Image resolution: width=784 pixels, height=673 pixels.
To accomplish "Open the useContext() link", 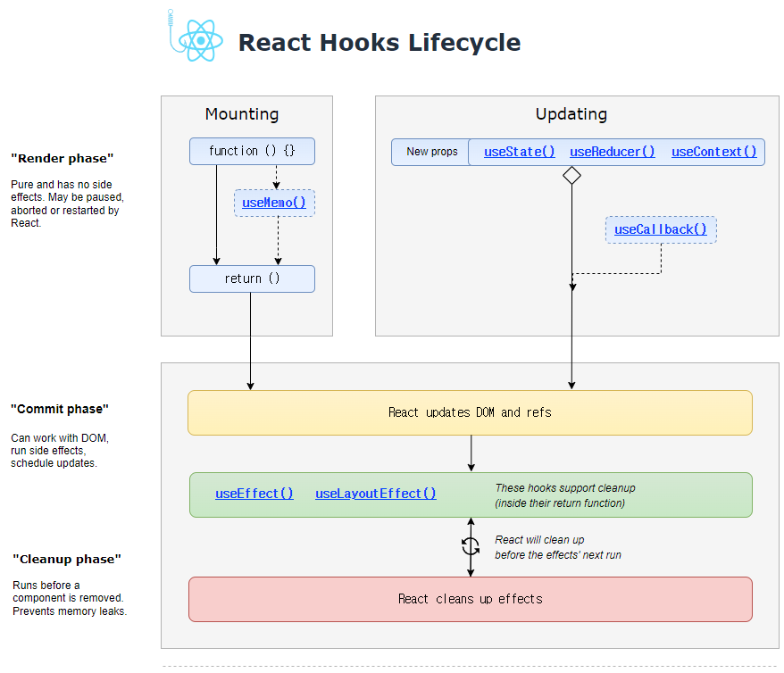I will (x=714, y=152).
